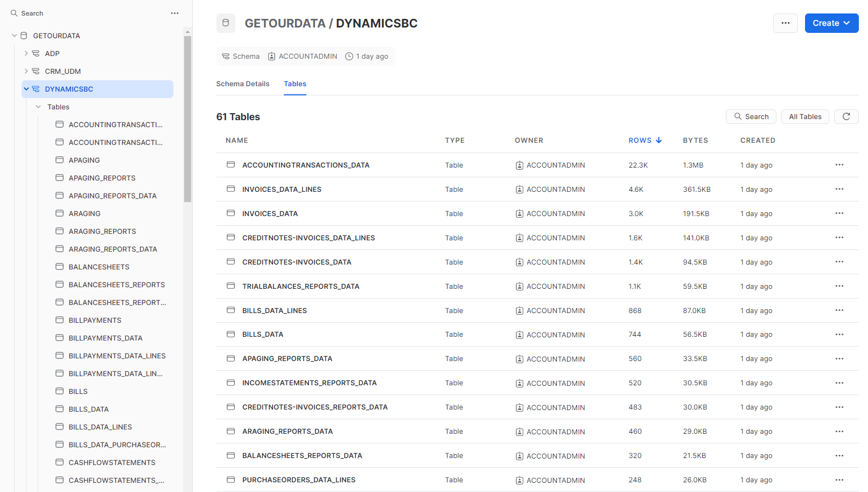Viewport: 868px width, 492px height.
Task: Open row menu for APAGING_REPORTS_DATA table row
Action: [x=839, y=359]
